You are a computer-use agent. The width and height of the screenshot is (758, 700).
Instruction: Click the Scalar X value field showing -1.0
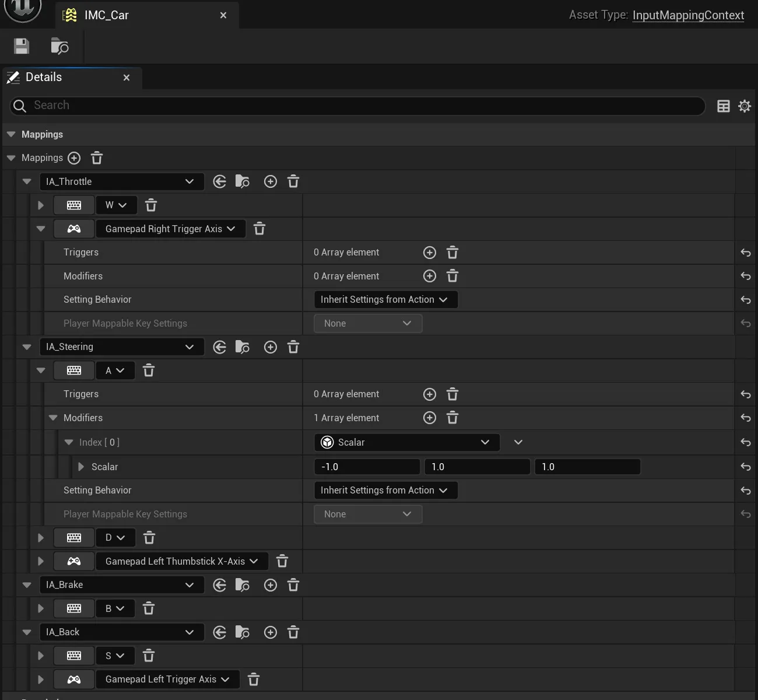tap(367, 467)
